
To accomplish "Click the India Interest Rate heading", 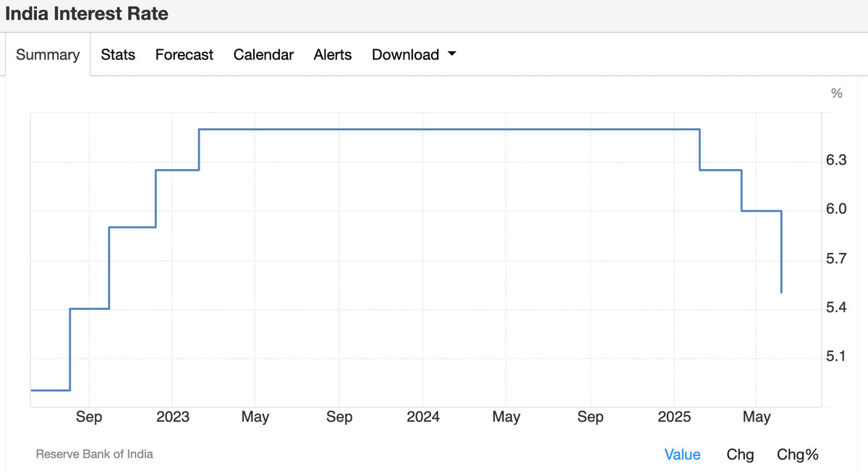I will coord(87,14).
